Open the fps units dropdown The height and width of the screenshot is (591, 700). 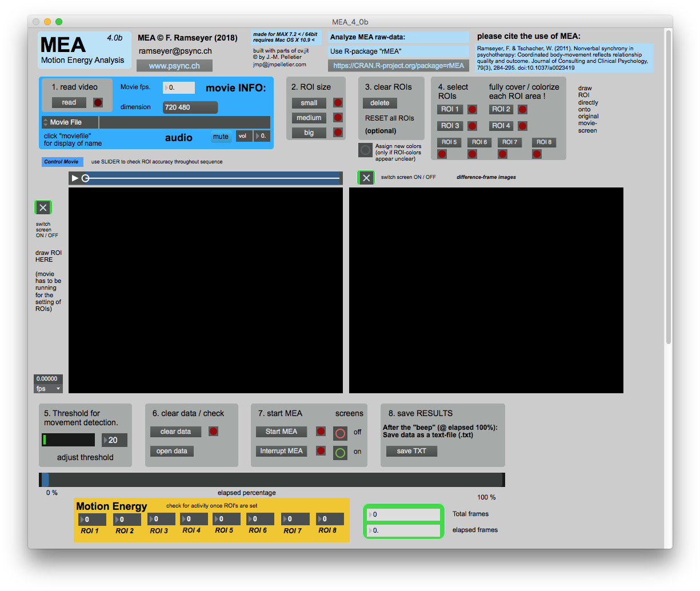tap(48, 388)
